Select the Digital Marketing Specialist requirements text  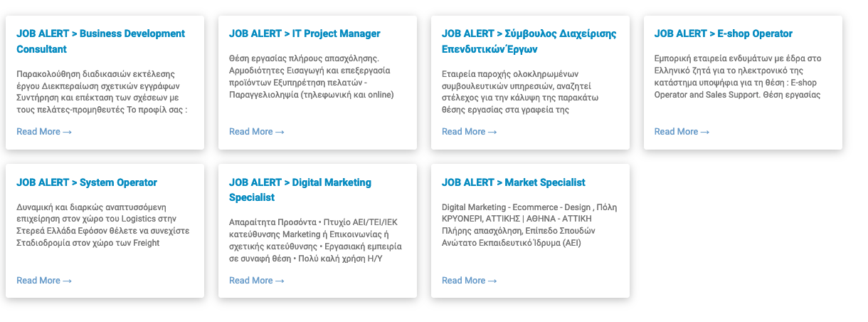[x=316, y=240]
